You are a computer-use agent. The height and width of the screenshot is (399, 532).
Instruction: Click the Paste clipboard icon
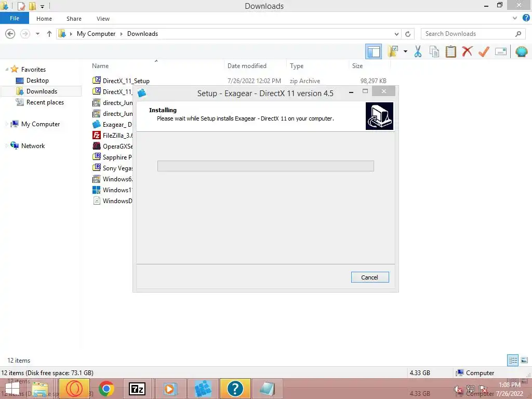(x=450, y=51)
